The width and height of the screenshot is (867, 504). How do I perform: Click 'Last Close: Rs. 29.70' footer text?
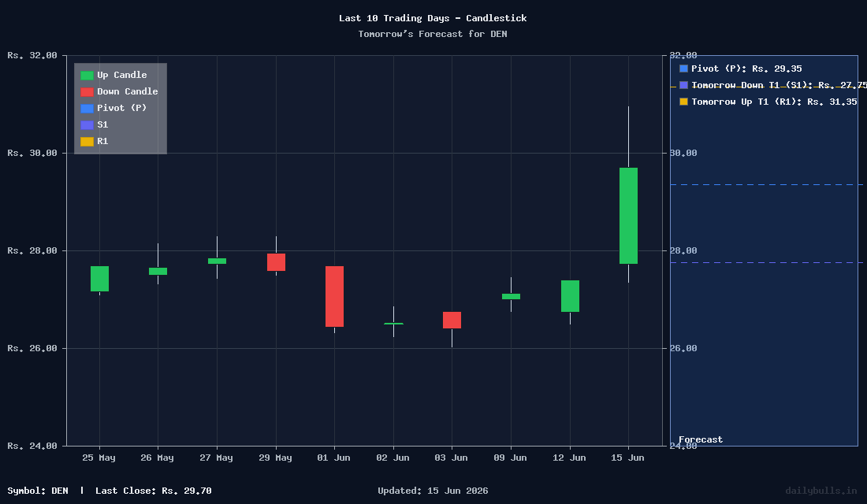click(x=153, y=491)
